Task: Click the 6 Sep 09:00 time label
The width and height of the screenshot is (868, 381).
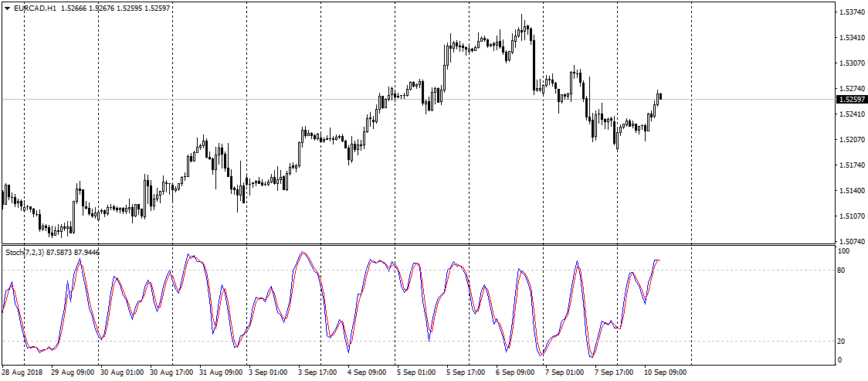Action: pos(515,372)
